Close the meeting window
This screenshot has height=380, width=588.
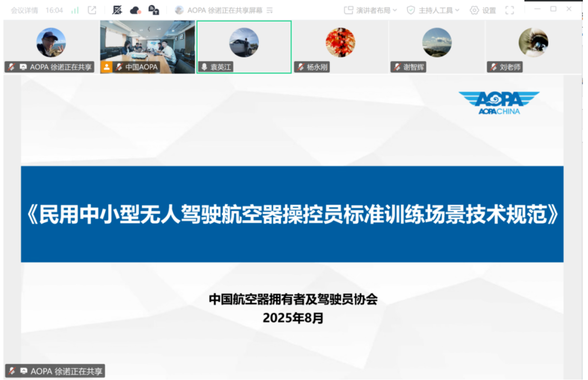(x=569, y=9)
